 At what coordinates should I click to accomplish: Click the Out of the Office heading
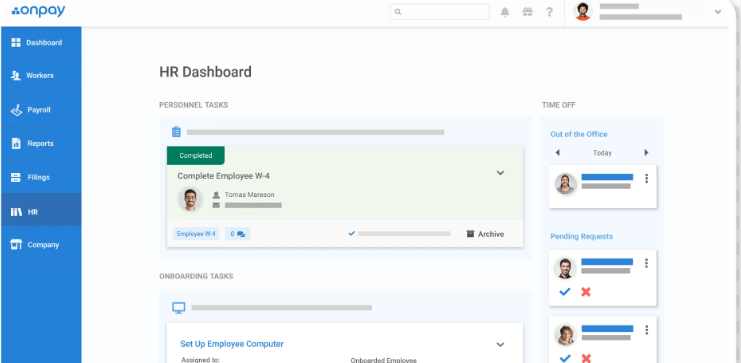pos(579,134)
